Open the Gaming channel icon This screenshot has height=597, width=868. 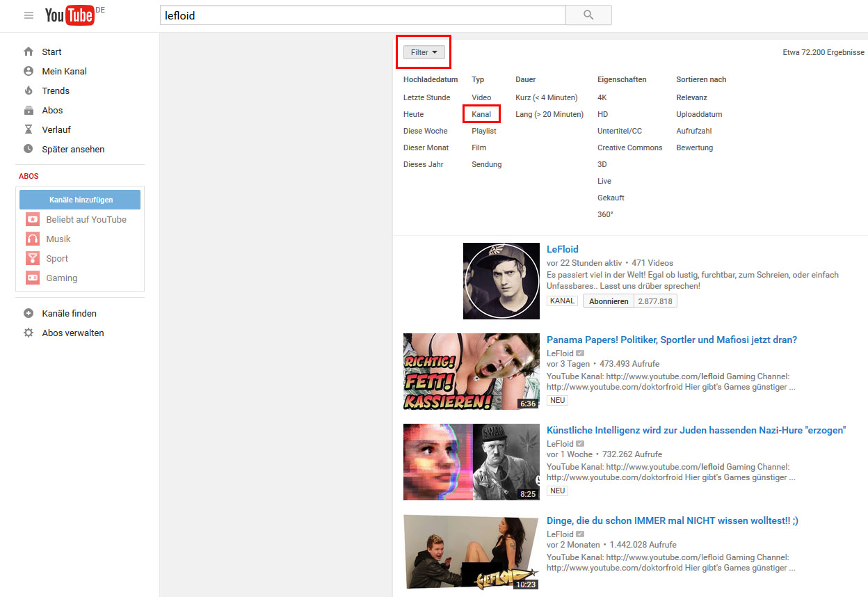coord(33,278)
